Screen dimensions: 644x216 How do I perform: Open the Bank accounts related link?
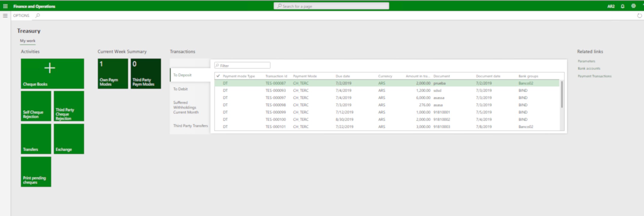[589, 68]
